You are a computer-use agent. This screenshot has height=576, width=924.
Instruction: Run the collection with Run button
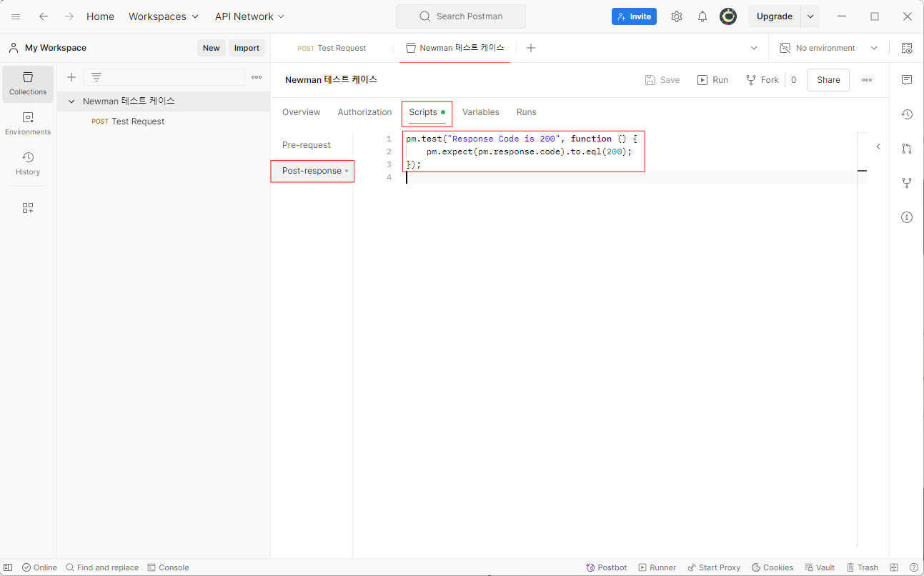713,80
